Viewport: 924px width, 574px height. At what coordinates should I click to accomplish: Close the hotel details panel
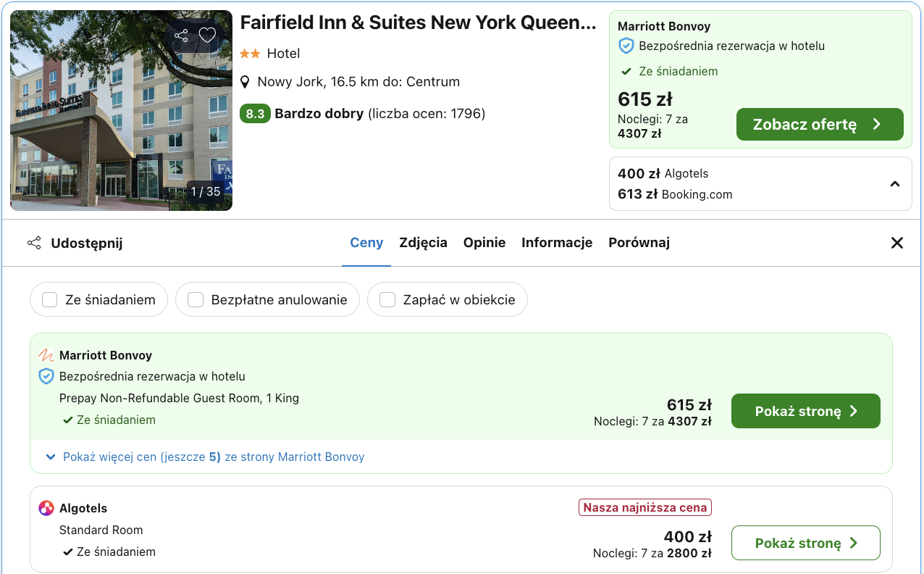(897, 244)
